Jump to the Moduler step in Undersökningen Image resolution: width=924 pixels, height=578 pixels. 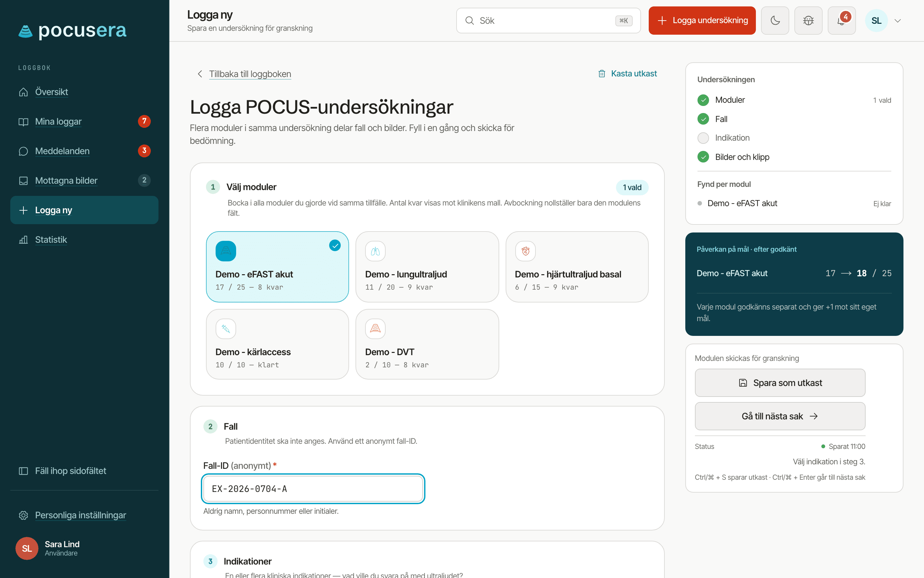tap(794, 100)
